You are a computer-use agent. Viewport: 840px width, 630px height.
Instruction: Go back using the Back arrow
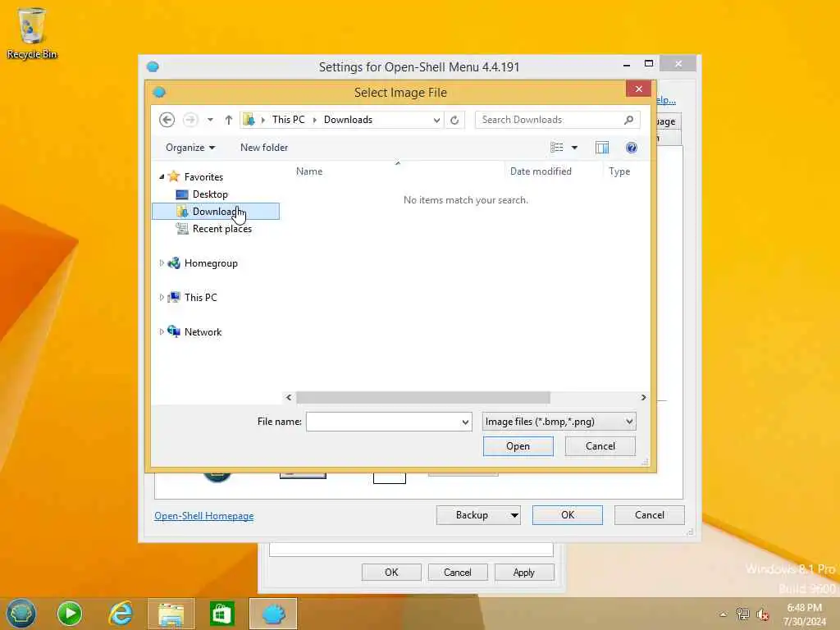pyautogui.click(x=167, y=120)
